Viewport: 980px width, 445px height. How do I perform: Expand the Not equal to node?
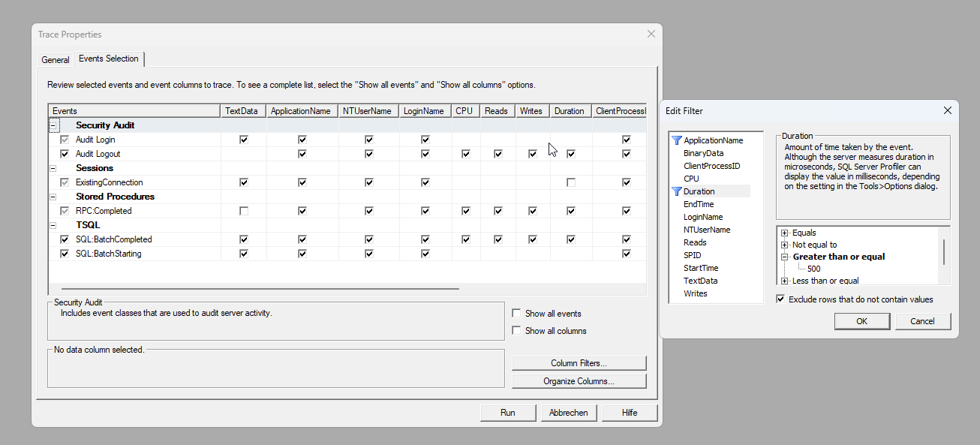coord(785,245)
